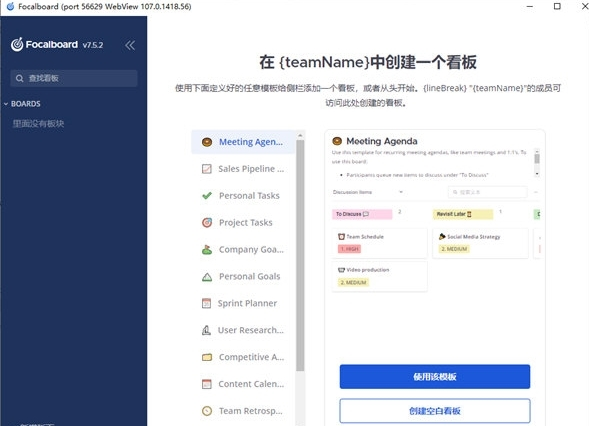589x426 pixels.
Task: Click the Team Retrospective clock icon
Action: click(x=207, y=411)
